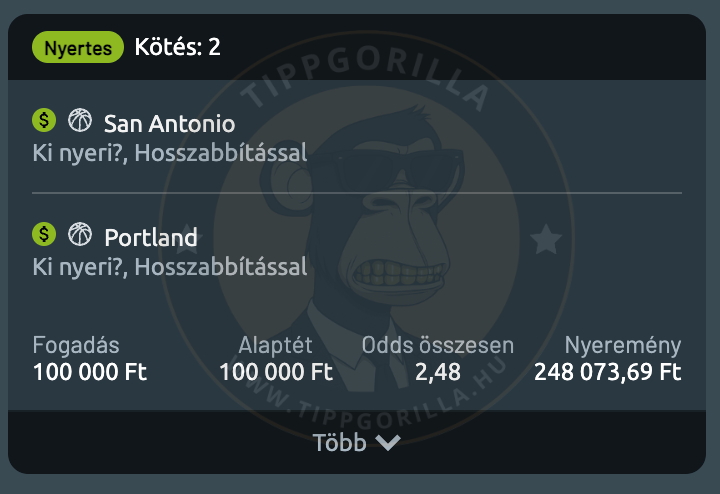Click the star icon right of Portland
The width and height of the screenshot is (720, 494).
pos(545,239)
